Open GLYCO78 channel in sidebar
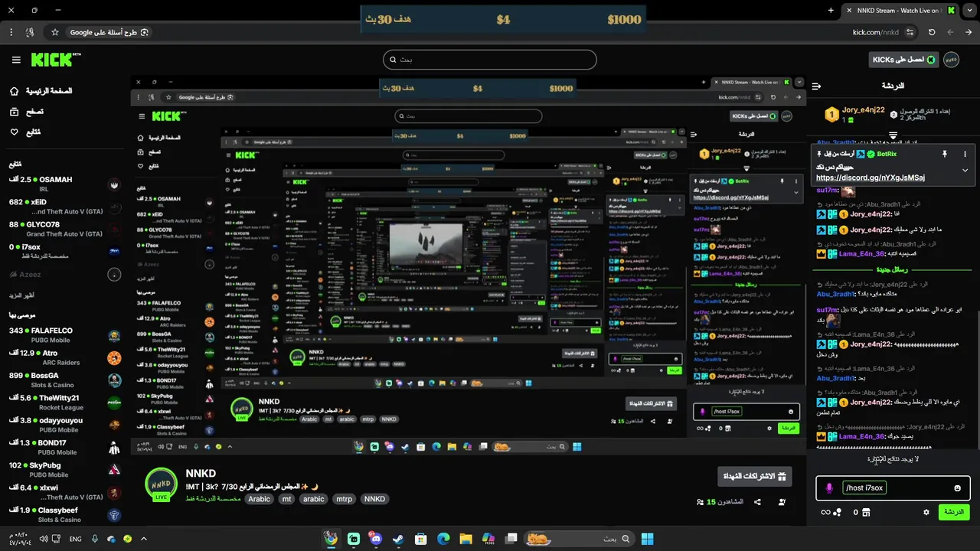Screen dimensions: 980x551 point(65,229)
